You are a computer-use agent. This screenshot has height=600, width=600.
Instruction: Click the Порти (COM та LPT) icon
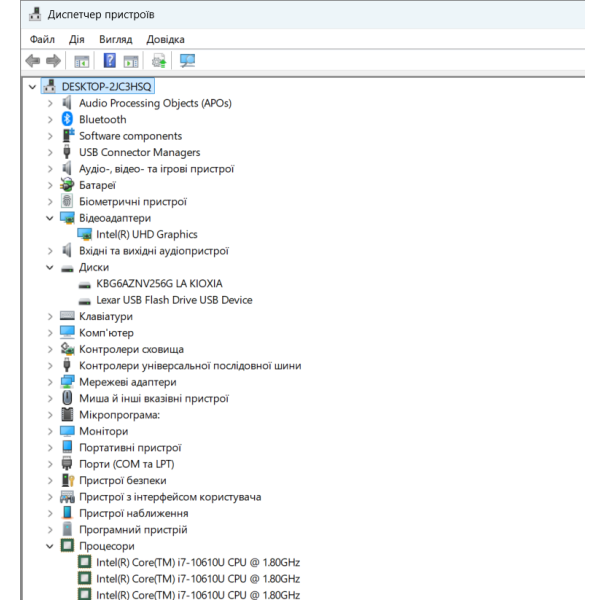click(67, 463)
